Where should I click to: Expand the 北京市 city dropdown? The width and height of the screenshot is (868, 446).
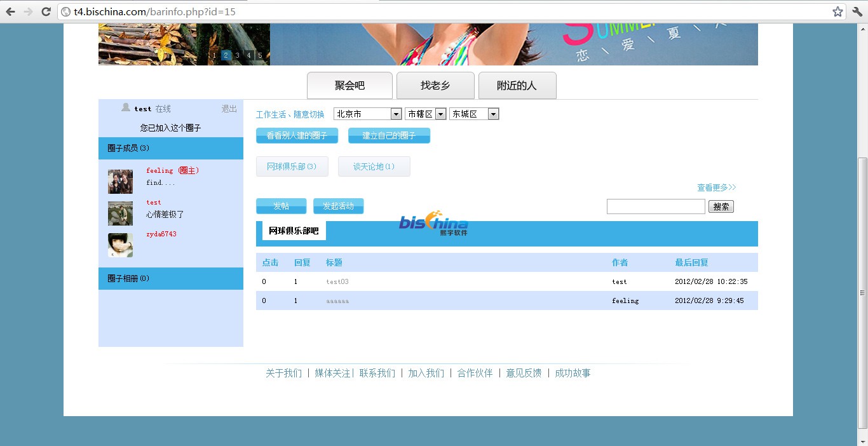pos(368,114)
